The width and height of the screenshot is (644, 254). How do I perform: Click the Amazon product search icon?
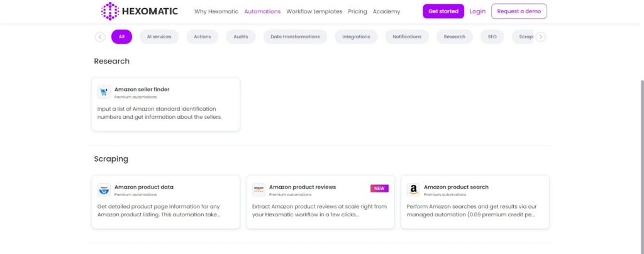coord(413,190)
